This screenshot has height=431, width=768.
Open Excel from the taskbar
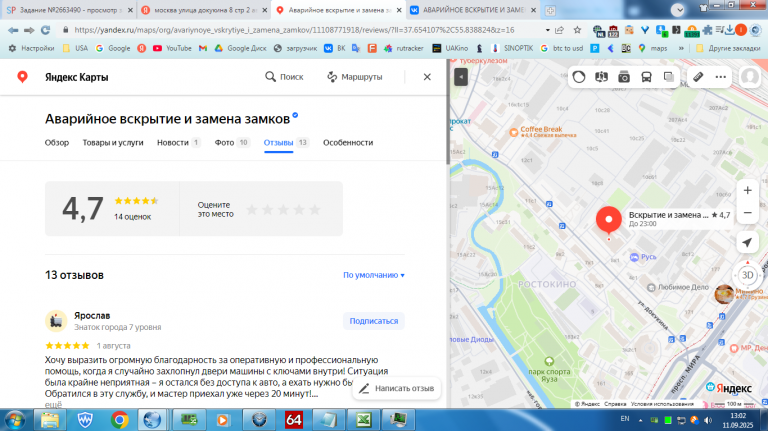coord(363,420)
